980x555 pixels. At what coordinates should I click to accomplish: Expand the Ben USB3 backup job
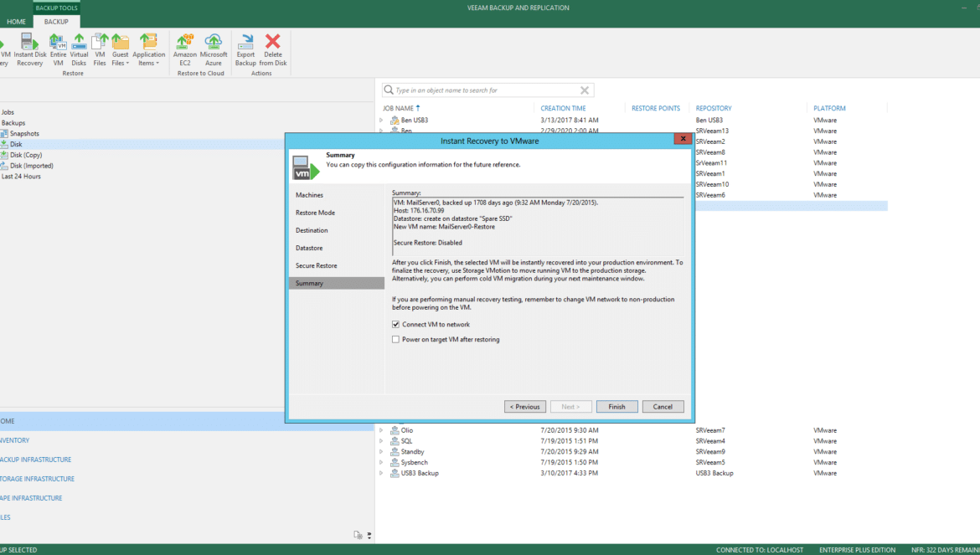pos(381,120)
